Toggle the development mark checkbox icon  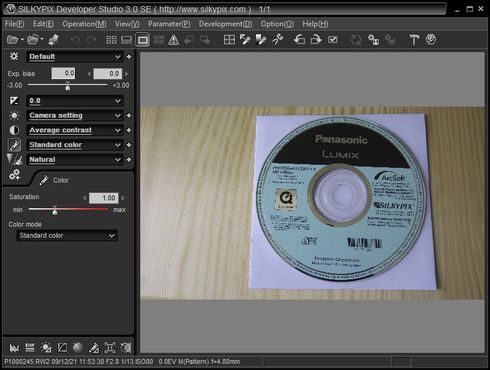pyautogui.click(x=333, y=40)
